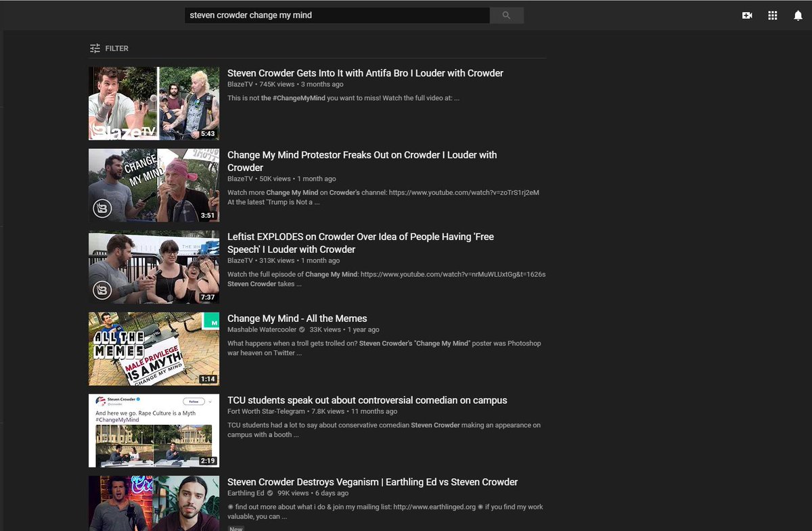Open title 'TCU students speak out about controversial comedian'

pos(367,400)
